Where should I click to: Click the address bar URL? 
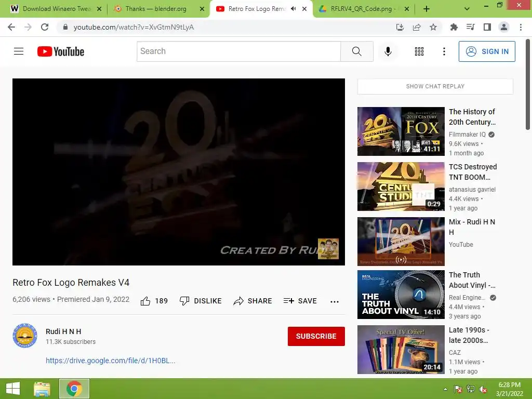pyautogui.click(x=134, y=27)
